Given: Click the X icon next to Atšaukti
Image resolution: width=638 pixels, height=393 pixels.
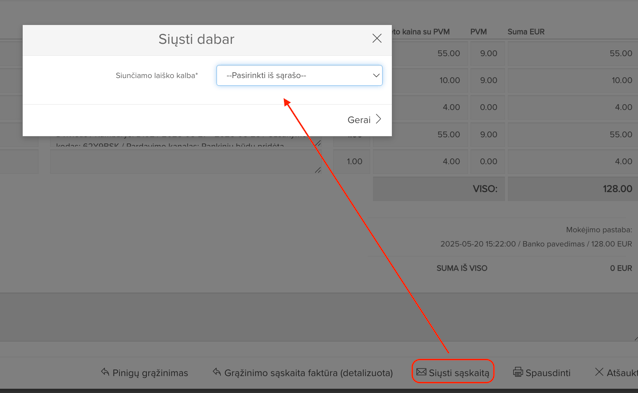Looking at the screenshot, I should [x=599, y=372].
